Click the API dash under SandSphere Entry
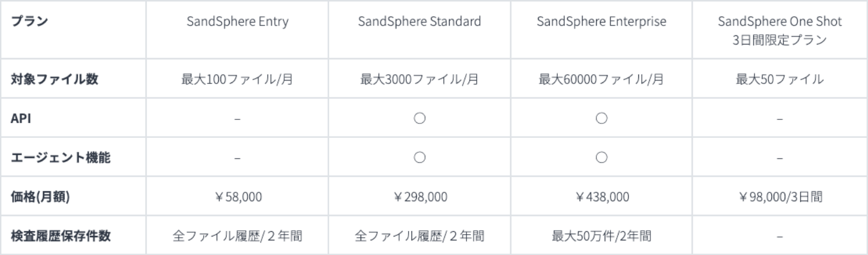Image resolution: width=868 pixels, height=255 pixels. pyautogui.click(x=237, y=119)
